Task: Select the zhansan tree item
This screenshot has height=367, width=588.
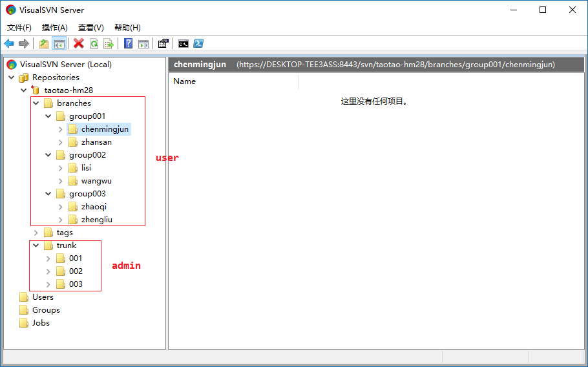Action: tap(96, 142)
